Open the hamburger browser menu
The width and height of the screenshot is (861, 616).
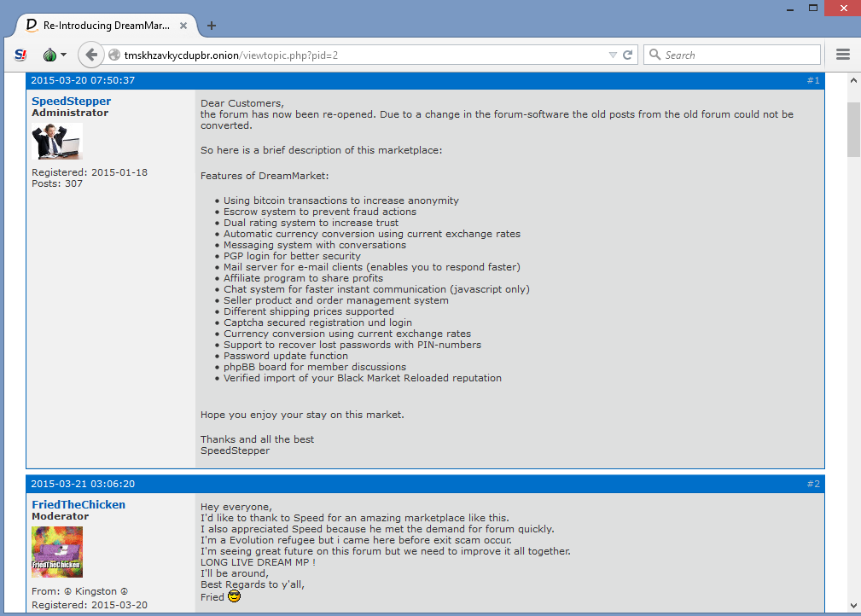pos(843,55)
